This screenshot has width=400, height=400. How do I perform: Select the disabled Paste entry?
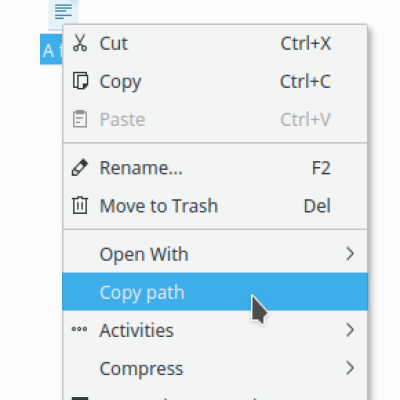(215, 119)
